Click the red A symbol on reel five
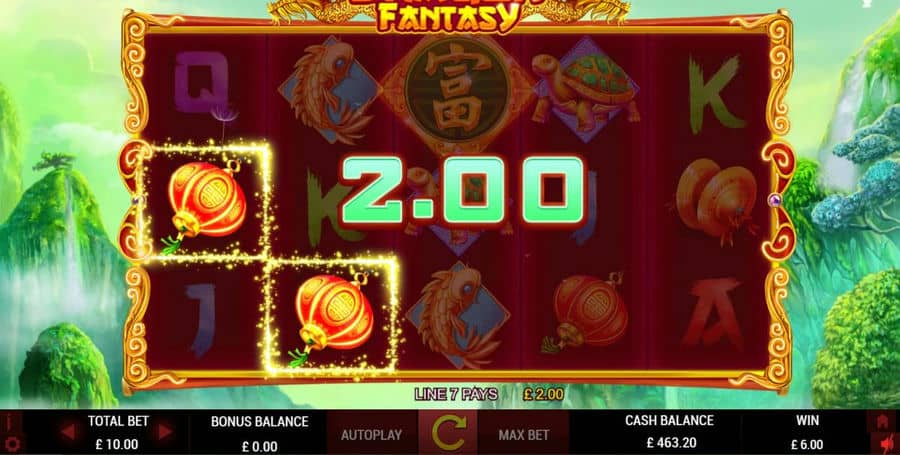Image resolution: width=900 pixels, height=455 pixels. pyautogui.click(x=715, y=314)
